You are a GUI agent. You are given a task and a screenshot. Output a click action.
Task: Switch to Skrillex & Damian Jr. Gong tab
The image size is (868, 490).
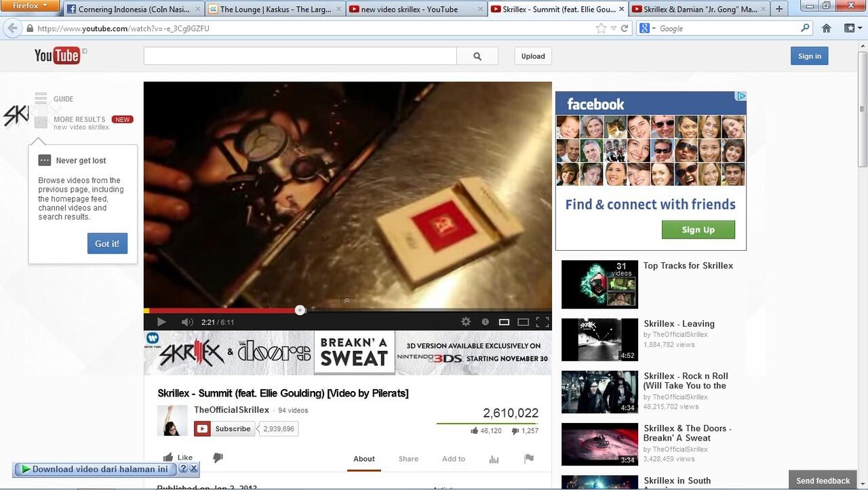(698, 9)
